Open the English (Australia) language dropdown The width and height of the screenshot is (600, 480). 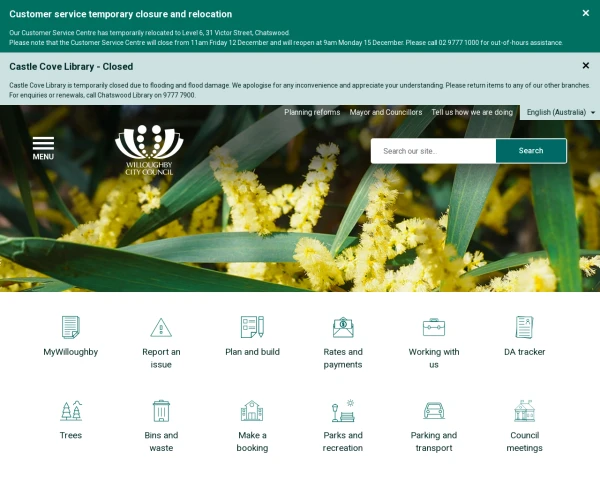(x=560, y=112)
